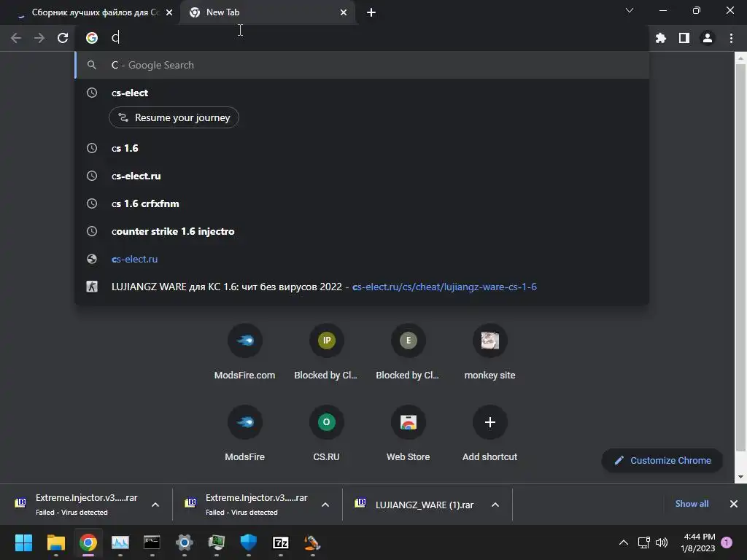This screenshot has height=560, width=747.
Task: Open the resource monitor graph taskbar icon
Action: coord(120,542)
